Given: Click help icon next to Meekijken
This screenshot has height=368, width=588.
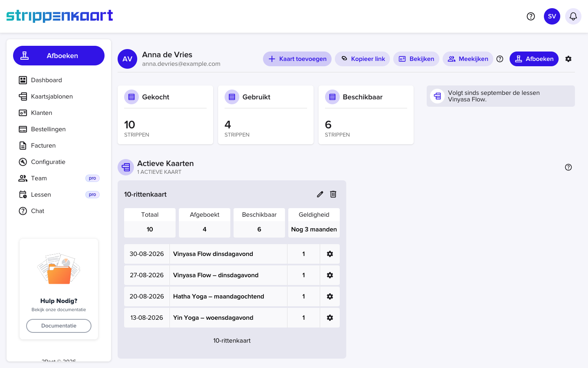Looking at the screenshot, I should tap(500, 59).
